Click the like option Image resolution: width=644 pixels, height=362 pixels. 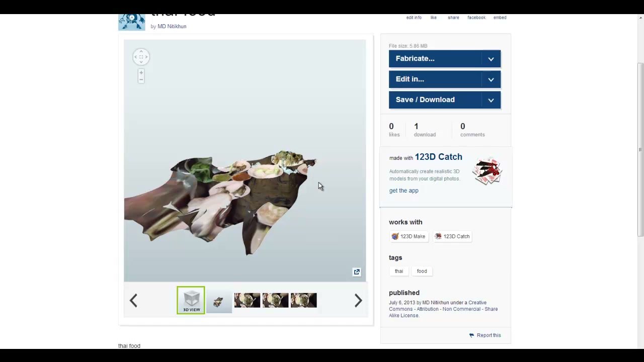point(434,18)
